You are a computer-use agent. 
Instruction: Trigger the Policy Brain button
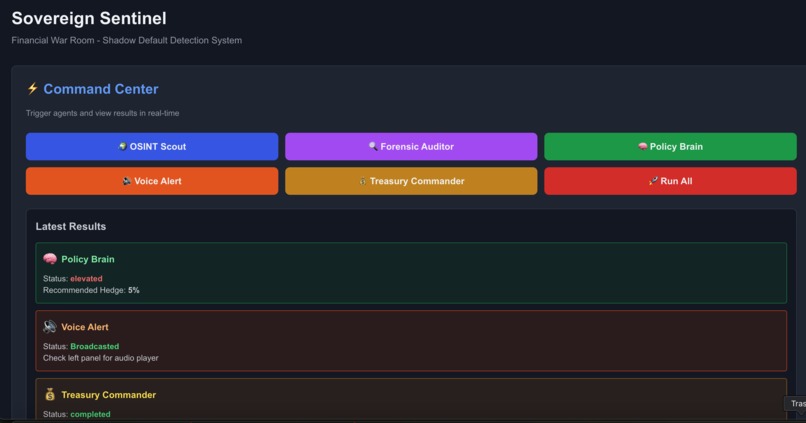pos(670,146)
